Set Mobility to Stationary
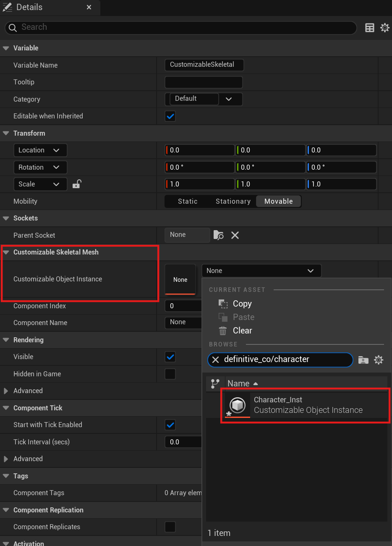This screenshot has width=392, height=546. click(233, 202)
